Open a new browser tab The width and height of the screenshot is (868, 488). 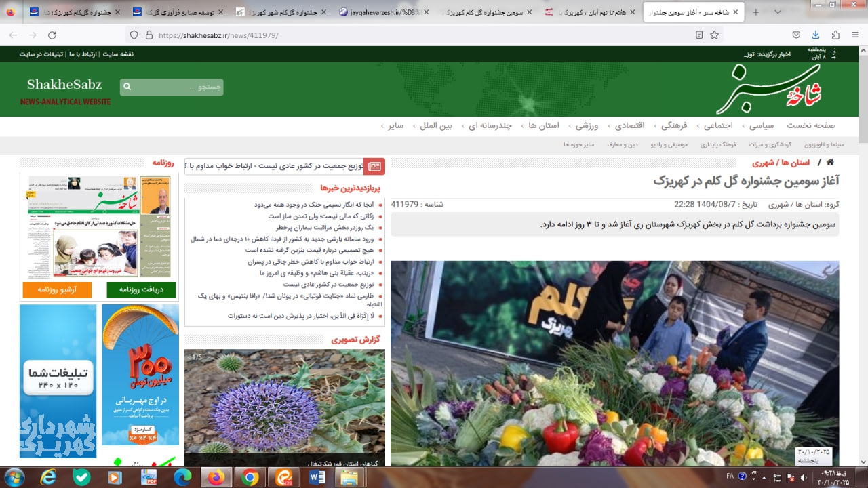pos(755,12)
